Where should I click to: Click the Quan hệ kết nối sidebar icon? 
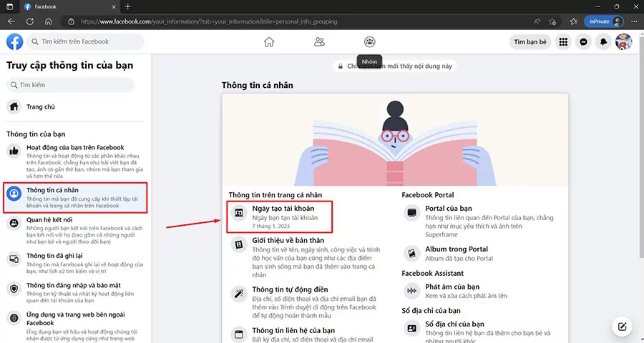[14, 223]
